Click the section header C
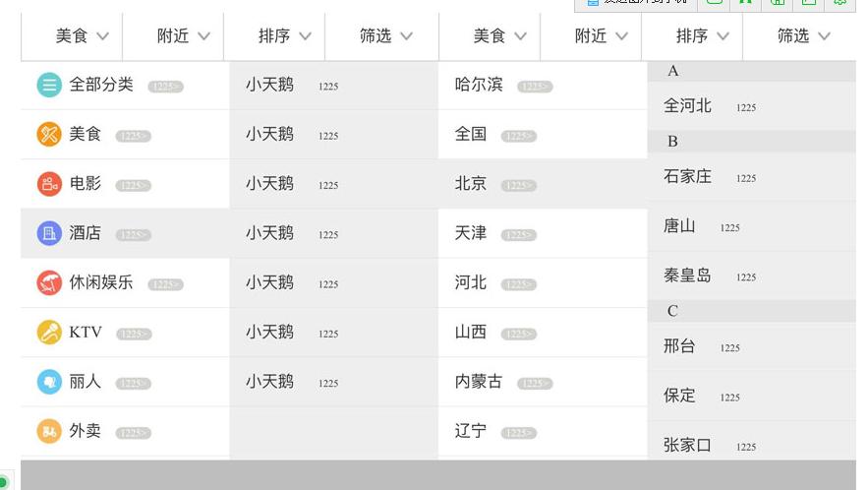Viewport: 868px width, 490px height. coord(752,311)
